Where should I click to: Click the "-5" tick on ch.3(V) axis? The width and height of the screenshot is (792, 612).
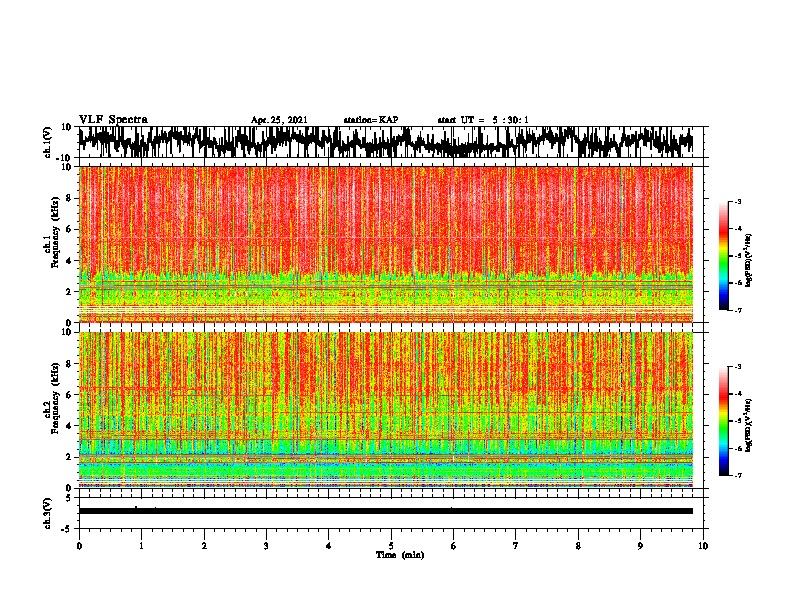68,529
